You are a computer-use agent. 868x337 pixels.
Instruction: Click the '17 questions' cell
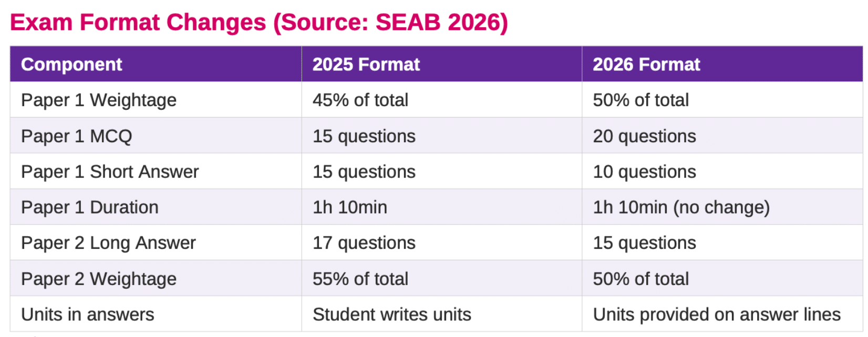[x=364, y=243]
